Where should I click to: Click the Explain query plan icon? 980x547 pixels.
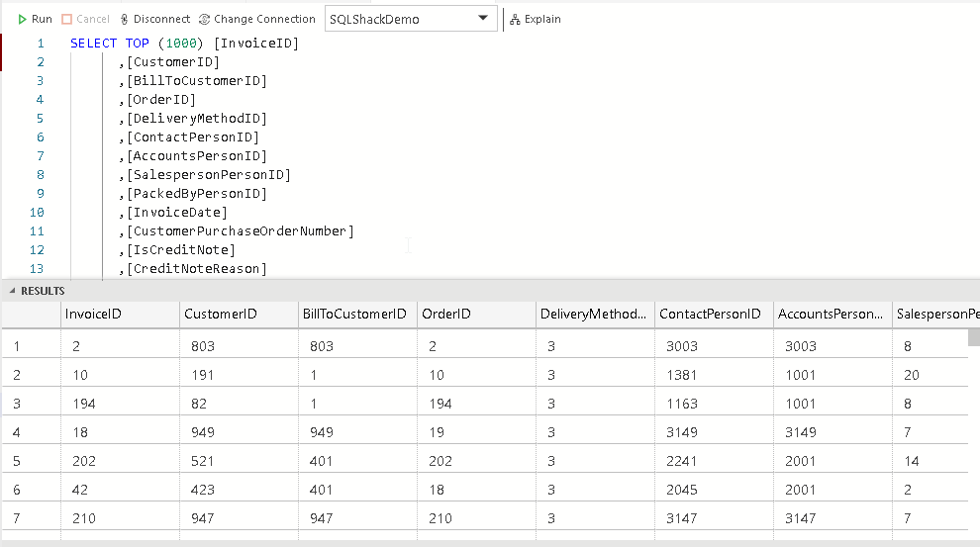coord(517,19)
